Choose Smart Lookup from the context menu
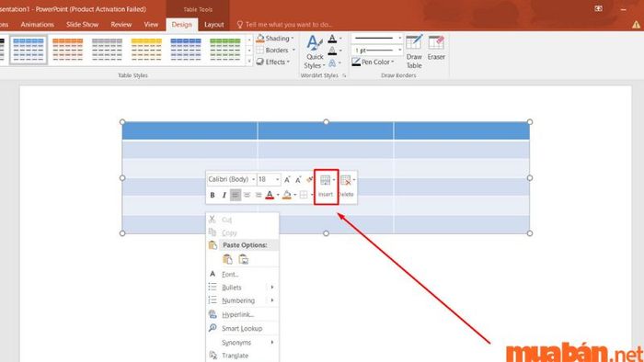Viewport: 644px width, 362px height. coord(242,328)
